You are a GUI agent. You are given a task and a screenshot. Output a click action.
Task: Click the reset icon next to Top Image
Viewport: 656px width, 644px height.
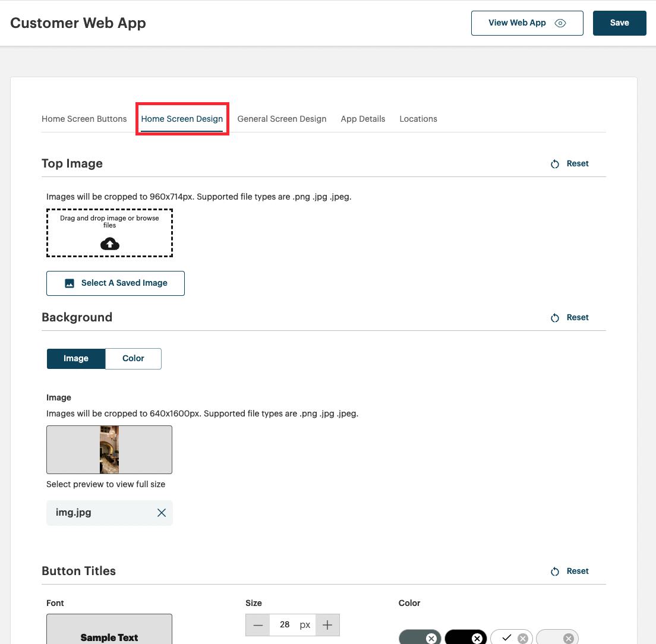click(555, 163)
